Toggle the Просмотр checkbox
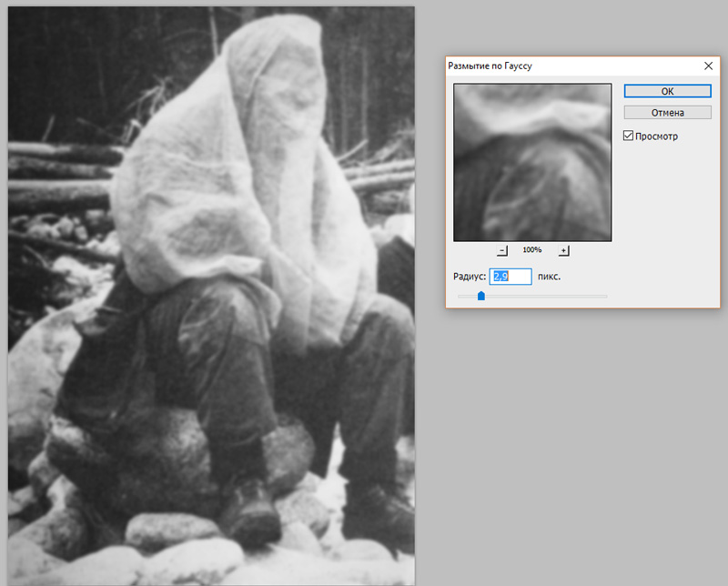The height and width of the screenshot is (586, 728). 628,136
